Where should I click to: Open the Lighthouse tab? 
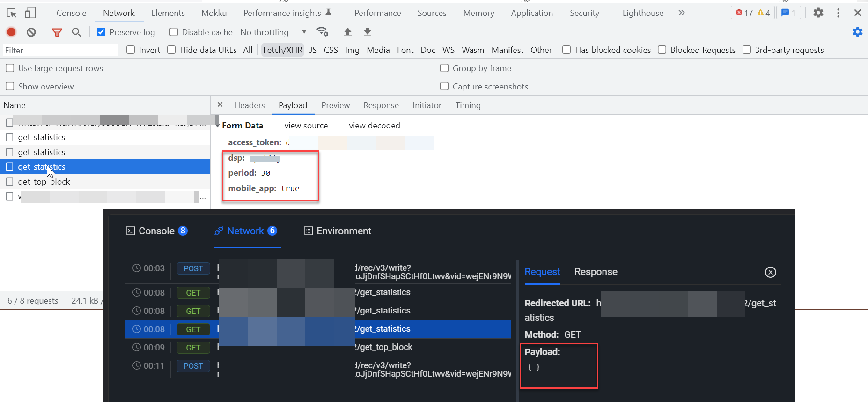643,13
